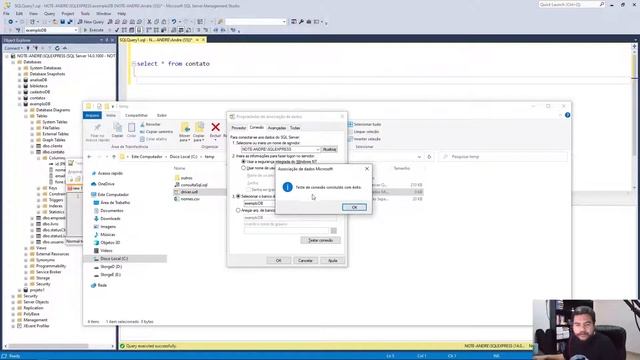
Task: Click Ajuda in the data link properties dialog
Action: pos(332,260)
